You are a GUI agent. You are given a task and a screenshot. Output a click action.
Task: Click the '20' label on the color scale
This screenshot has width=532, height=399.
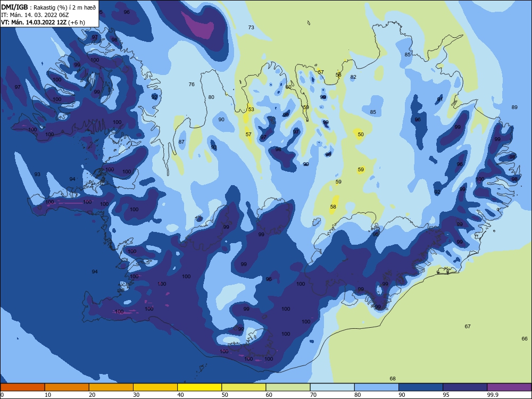92,395
